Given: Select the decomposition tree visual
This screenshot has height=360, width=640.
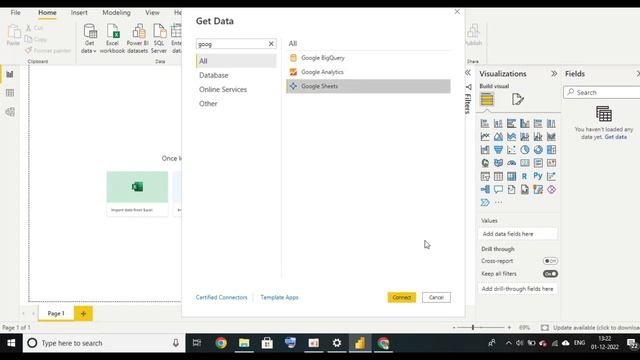Looking at the screenshot, I should click(x=485, y=189).
